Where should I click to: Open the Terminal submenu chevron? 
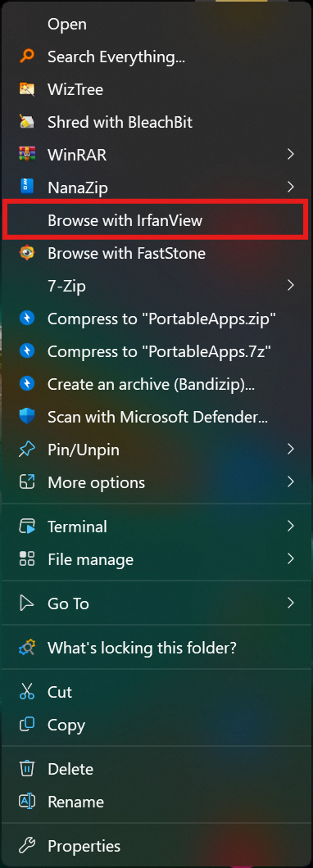[290, 526]
